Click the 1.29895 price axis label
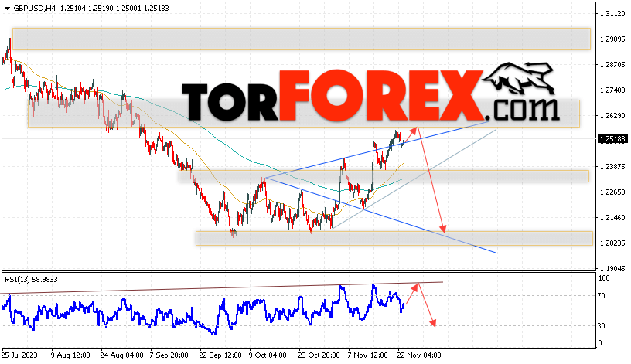This screenshot has width=631, height=364. pyautogui.click(x=612, y=39)
